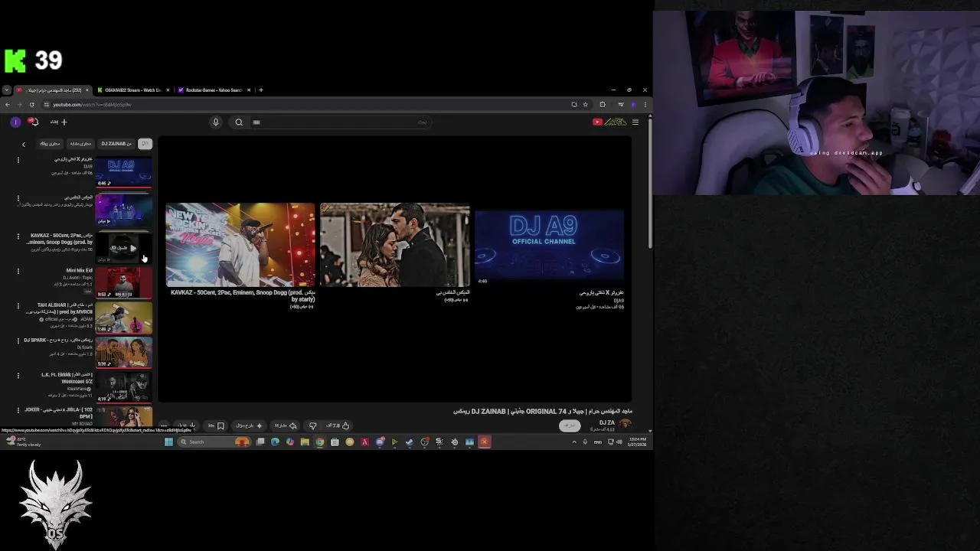Open the weather widget on taskbar
This screenshot has width=980, height=551.
[x=23, y=442]
